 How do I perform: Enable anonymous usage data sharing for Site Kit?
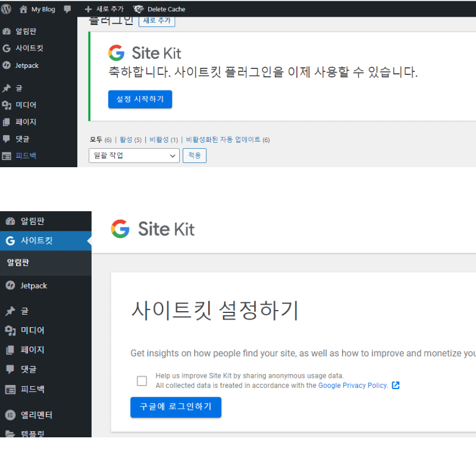click(x=142, y=381)
